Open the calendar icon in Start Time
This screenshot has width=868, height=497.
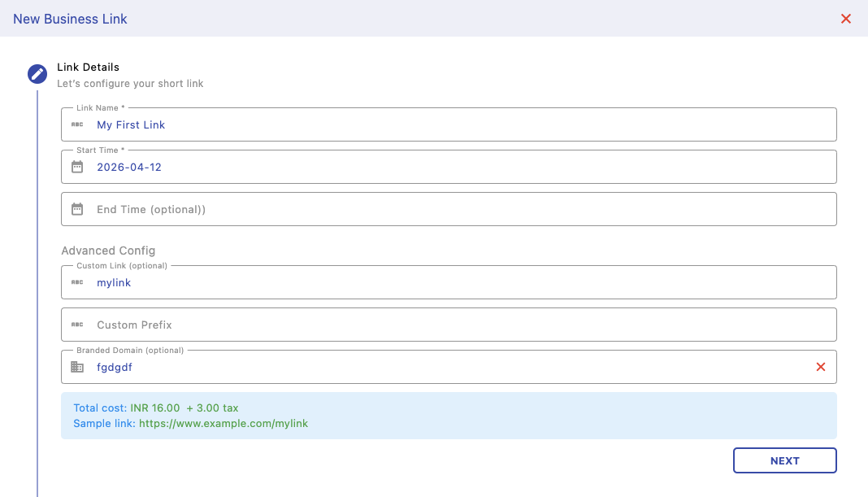click(x=77, y=167)
